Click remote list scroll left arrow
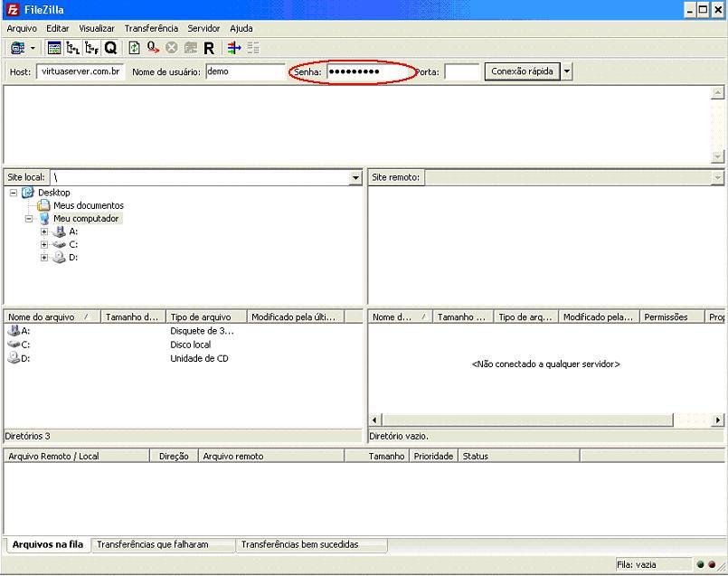The height and width of the screenshot is (576, 728). tap(374, 420)
